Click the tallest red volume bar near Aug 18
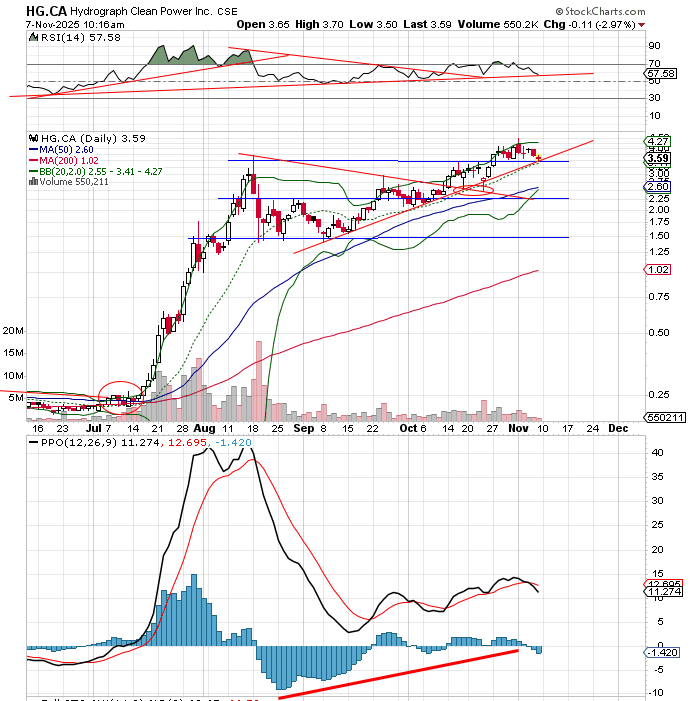Image resolution: width=700 pixels, height=701 pixels. pyautogui.click(x=258, y=381)
